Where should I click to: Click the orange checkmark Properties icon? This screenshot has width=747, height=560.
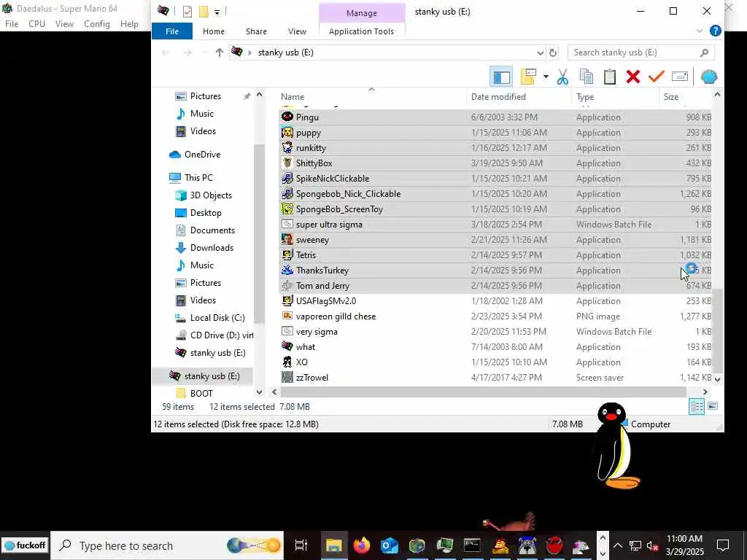click(657, 77)
